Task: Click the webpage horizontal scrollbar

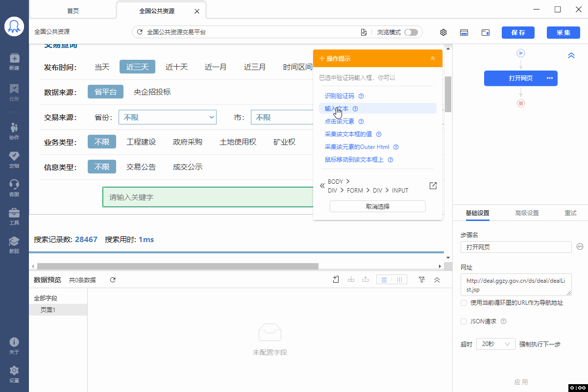Action: click(177, 266)
